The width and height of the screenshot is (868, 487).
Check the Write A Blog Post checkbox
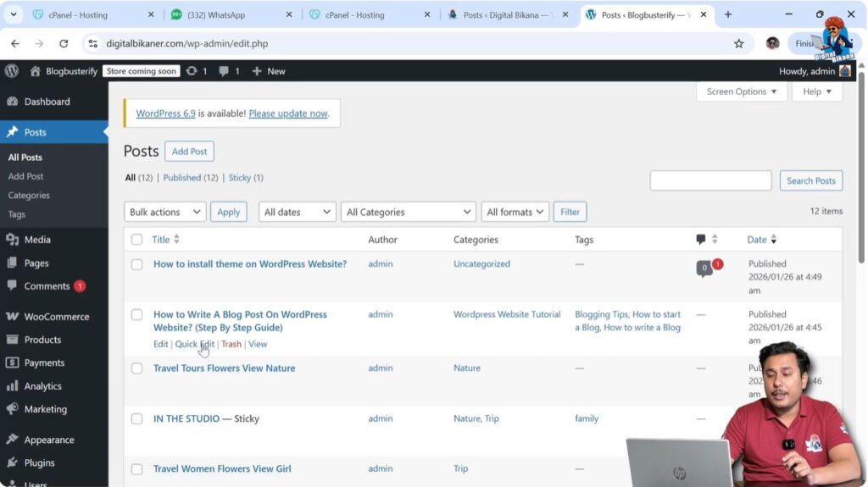click(136, 315)
